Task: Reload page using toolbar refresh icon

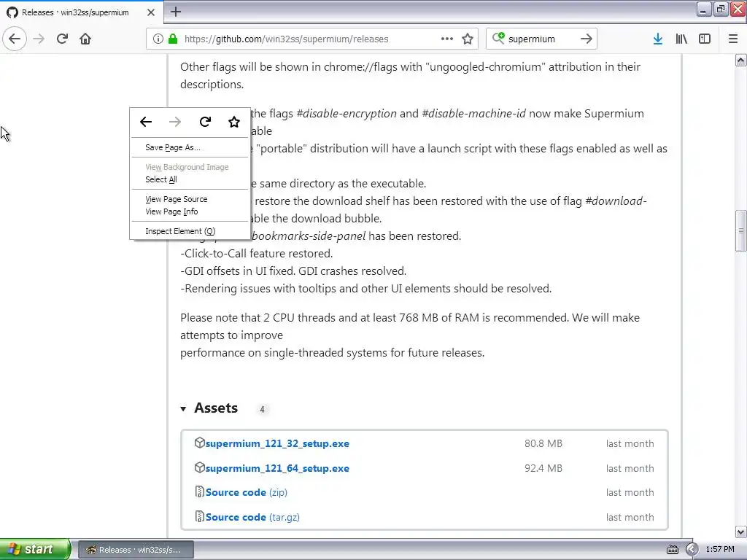Action: pyautogui.click(x=62, y=39)
